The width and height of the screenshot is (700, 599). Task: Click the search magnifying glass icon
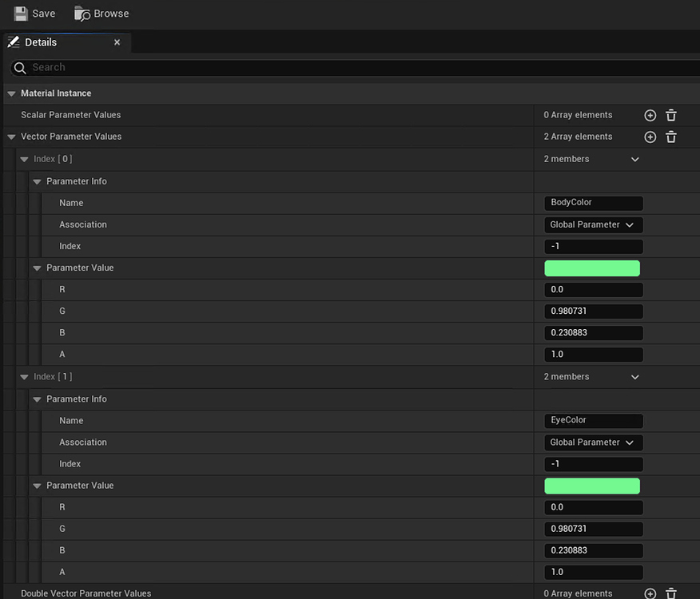click(19, 67)
